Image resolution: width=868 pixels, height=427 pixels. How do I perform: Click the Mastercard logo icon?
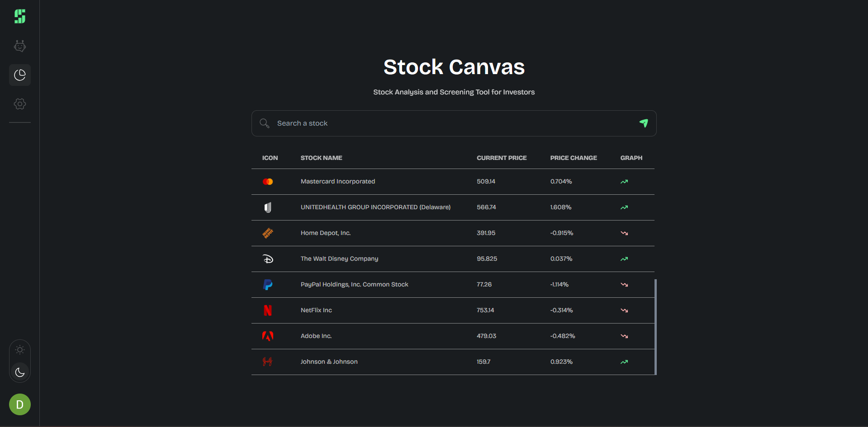tap(268, 182)
